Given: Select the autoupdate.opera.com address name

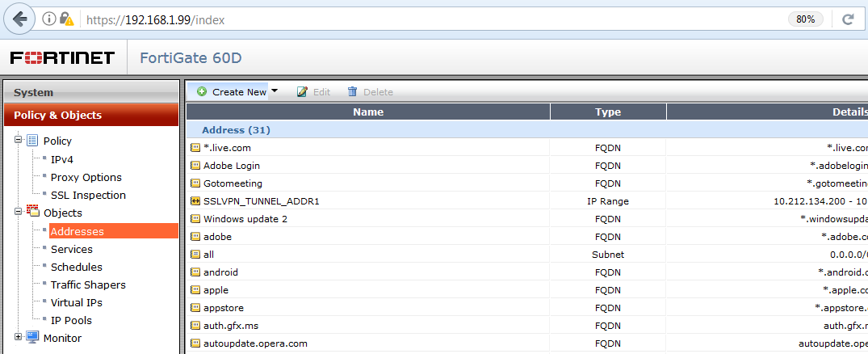Looking at the screenshot, I should pos(255,343).
